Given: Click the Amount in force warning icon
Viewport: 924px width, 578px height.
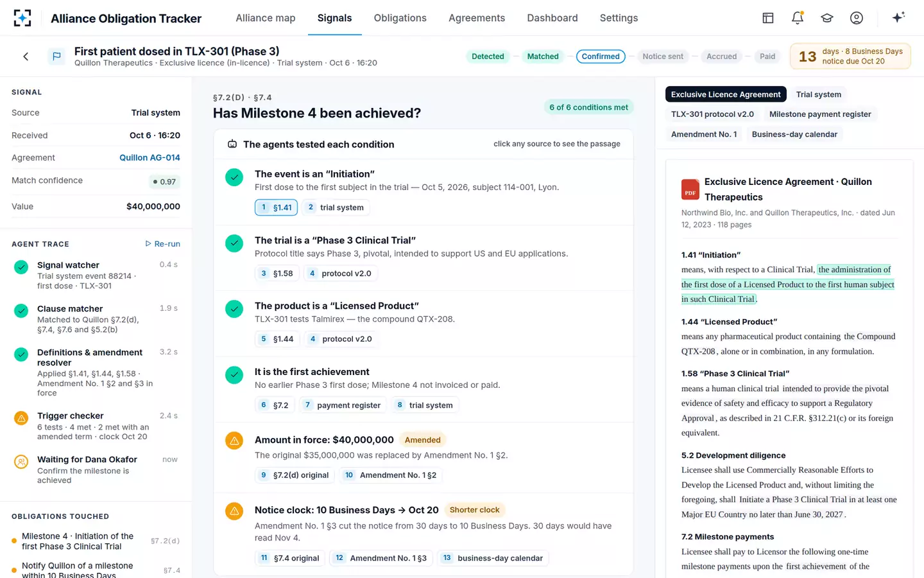Looking at the screenshot, I should [234, 441].
